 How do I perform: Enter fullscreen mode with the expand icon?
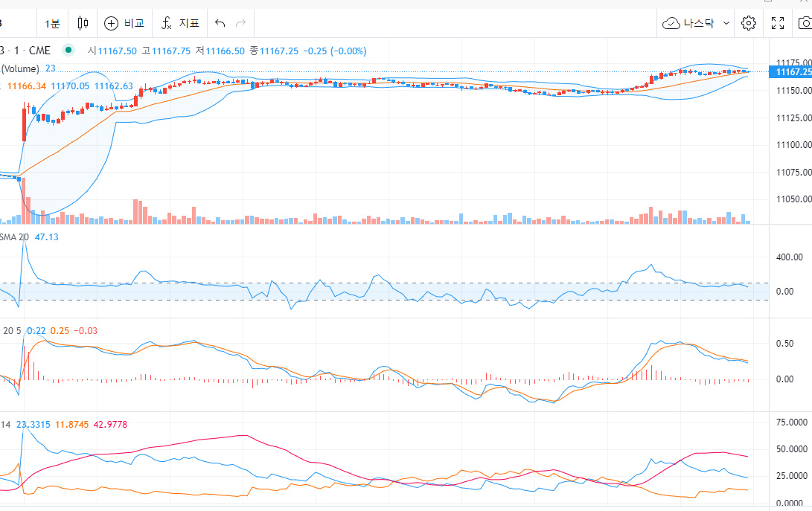click(778, 23)
